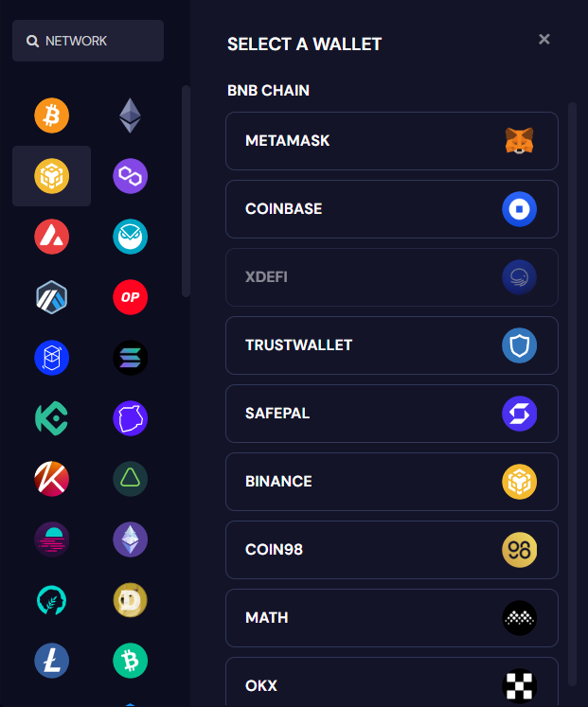This screenshot has width=588, height=707.
Task: Pick the Arbitrum network icon
Action: pyautogui.click(x=52, y=297)
